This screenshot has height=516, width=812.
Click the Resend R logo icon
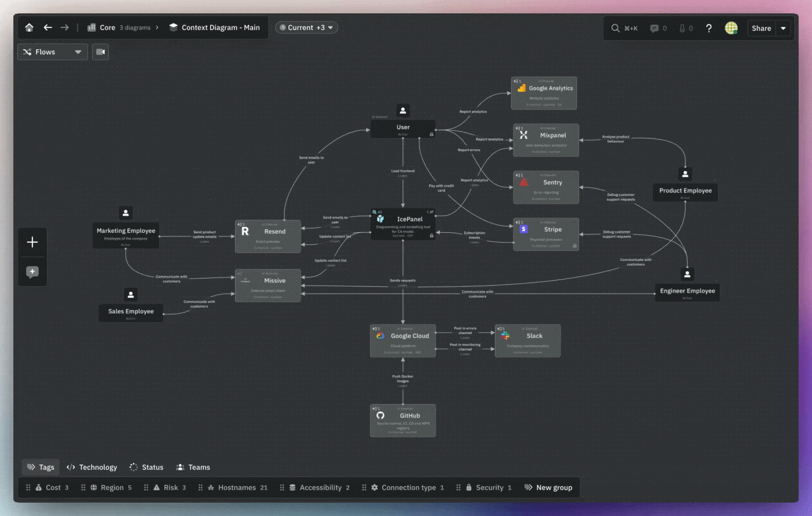click(x=245, y=231)
